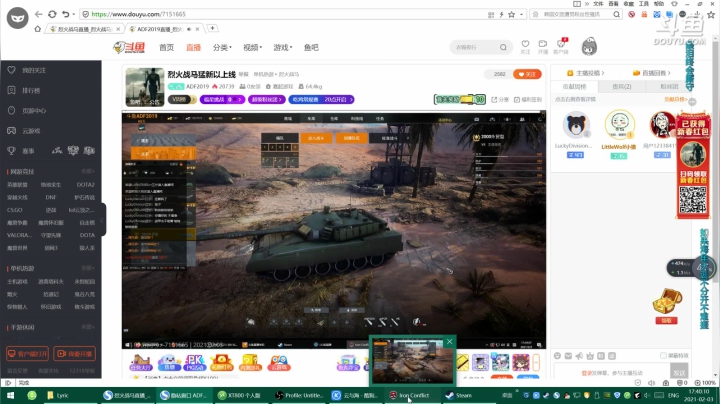Open undo arrow's dropdown caret
720x404 pixels.
pos(73,15)
